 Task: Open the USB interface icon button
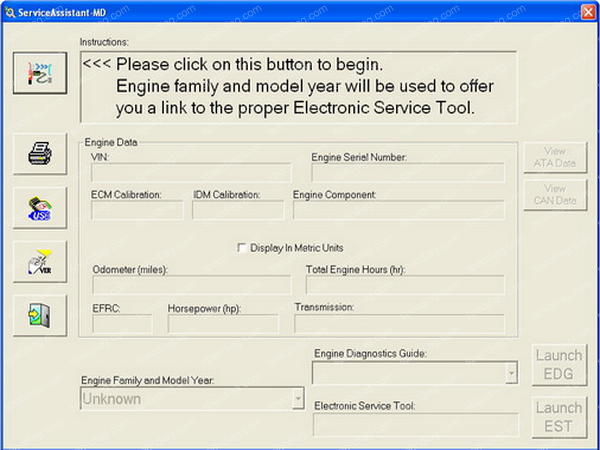(40, 207)
